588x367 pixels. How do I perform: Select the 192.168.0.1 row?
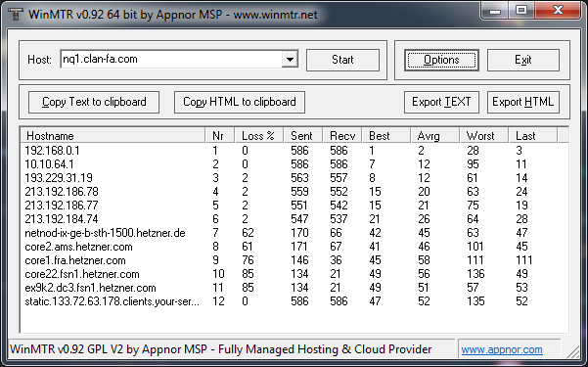(294, 151)
